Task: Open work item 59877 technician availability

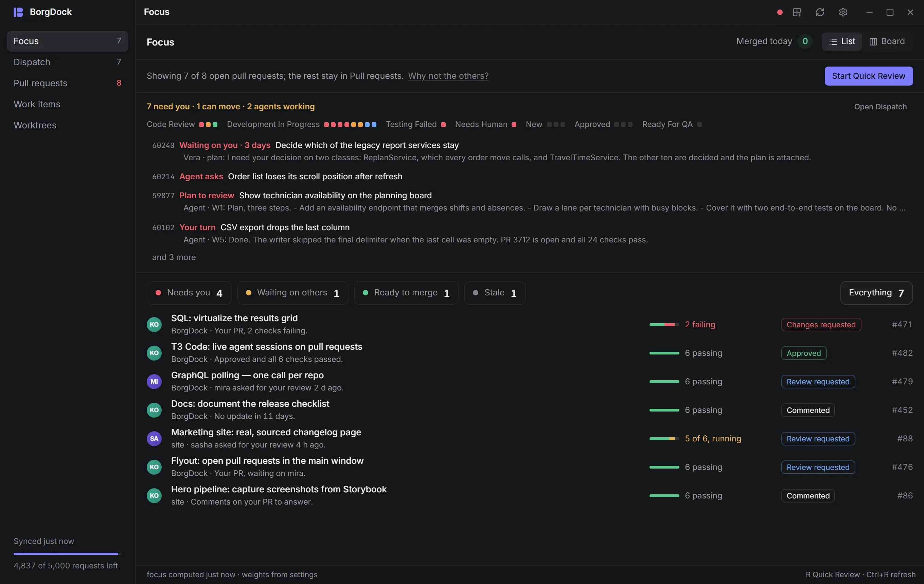Action: coord(529,202)
